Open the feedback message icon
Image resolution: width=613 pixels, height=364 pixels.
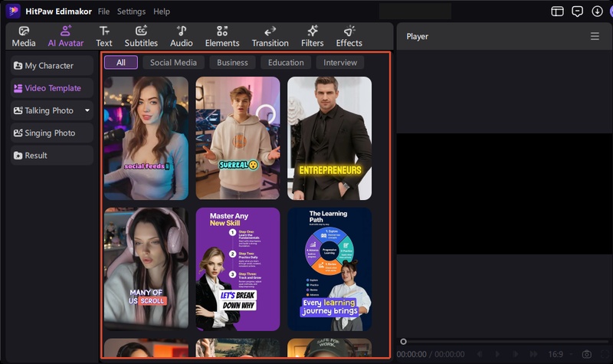click(x=578, y=11)
